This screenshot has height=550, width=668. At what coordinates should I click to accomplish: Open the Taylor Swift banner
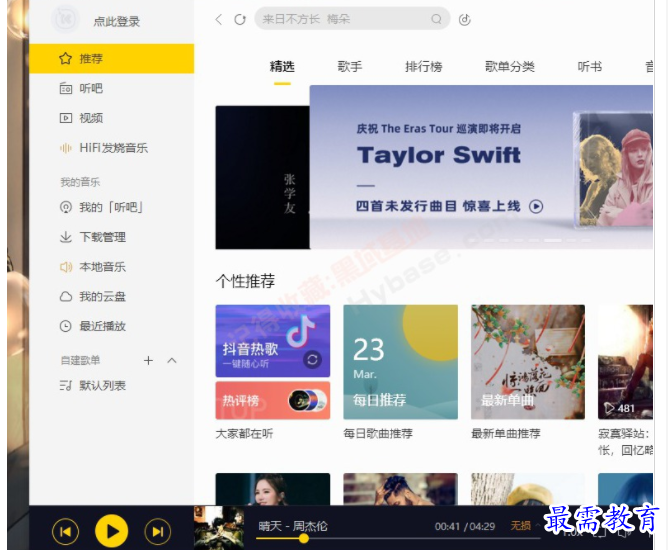[x=481, y=167]
